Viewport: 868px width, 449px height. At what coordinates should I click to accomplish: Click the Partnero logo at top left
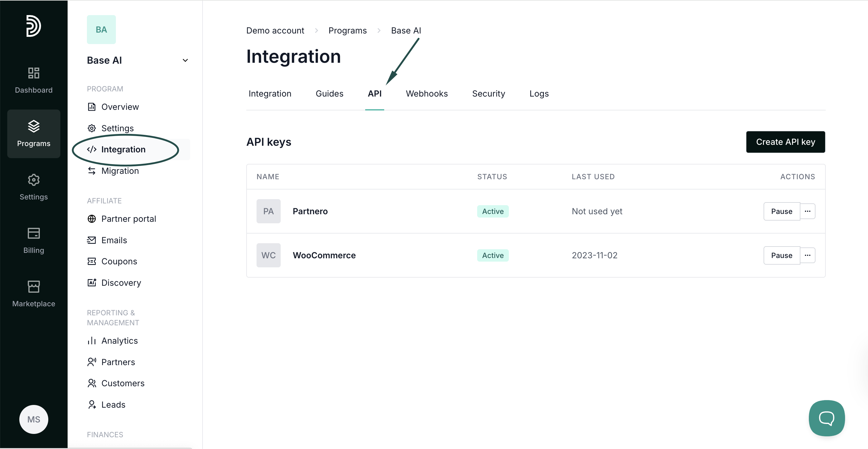point(34,26)
